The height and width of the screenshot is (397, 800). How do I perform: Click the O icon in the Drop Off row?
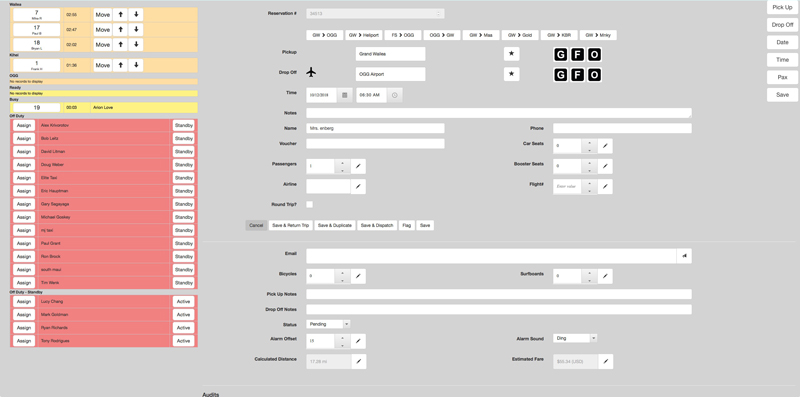[x=594, y=76]
